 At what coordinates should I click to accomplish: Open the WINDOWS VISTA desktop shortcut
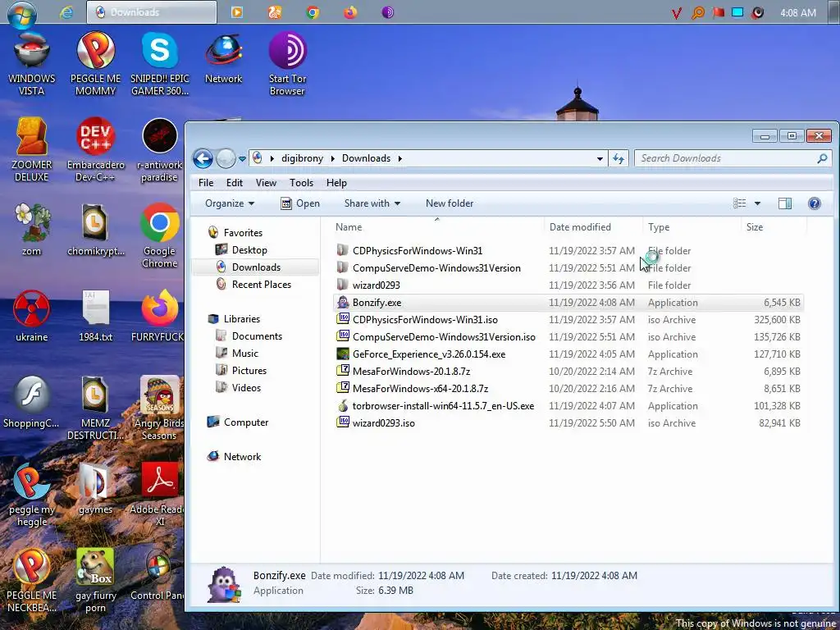pos(32,64)
